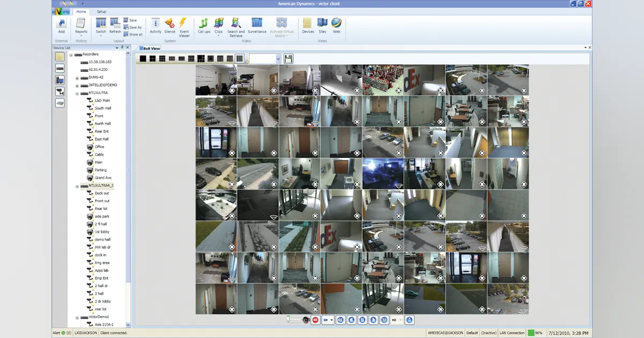Click the Silence bell icon
Viewport: 644px width, 338px height.
pos(170,23)
